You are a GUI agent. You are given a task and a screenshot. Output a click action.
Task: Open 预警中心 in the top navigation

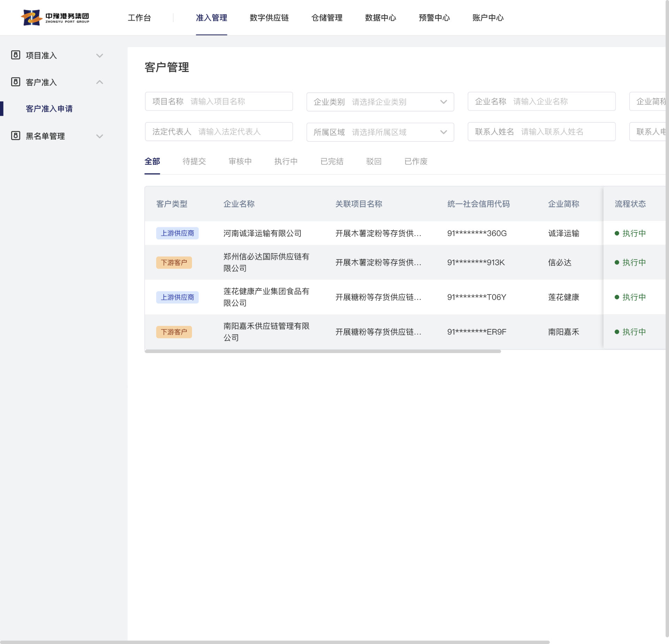pos(434,18)
